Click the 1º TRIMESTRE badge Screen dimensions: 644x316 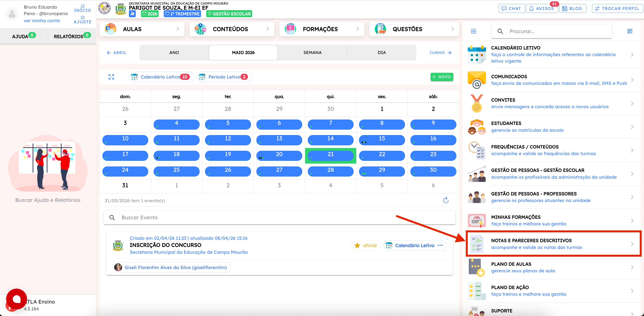point(182,14)
